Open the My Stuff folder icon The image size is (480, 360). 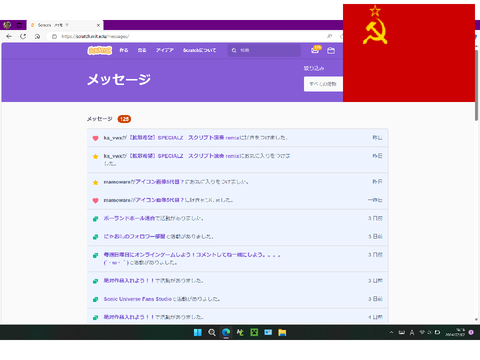(331, 50)
